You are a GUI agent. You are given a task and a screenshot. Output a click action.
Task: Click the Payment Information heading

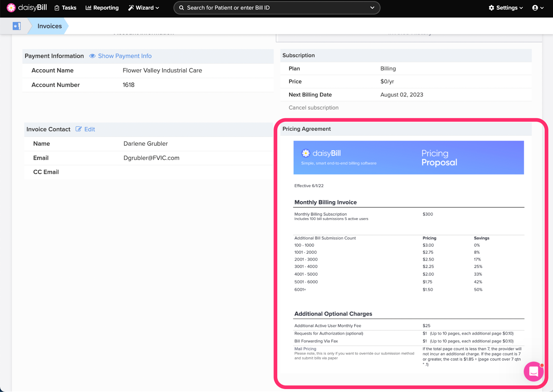coord(54,56)
